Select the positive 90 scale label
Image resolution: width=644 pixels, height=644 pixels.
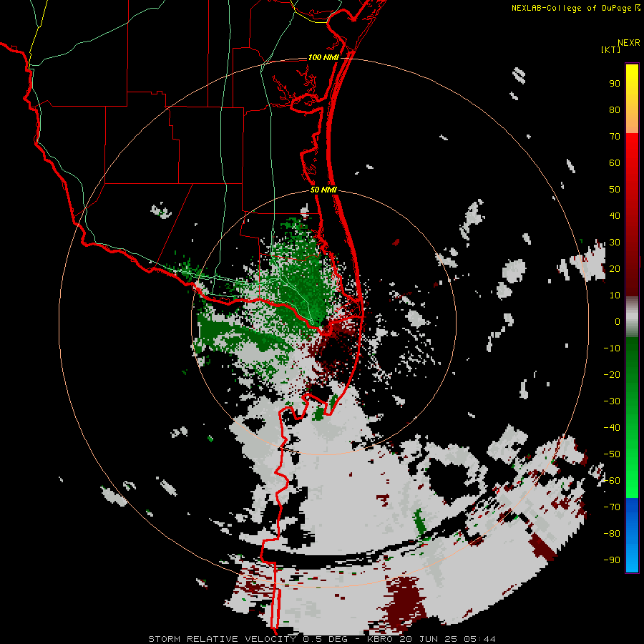pyautogui.click(x=615, y=84)
